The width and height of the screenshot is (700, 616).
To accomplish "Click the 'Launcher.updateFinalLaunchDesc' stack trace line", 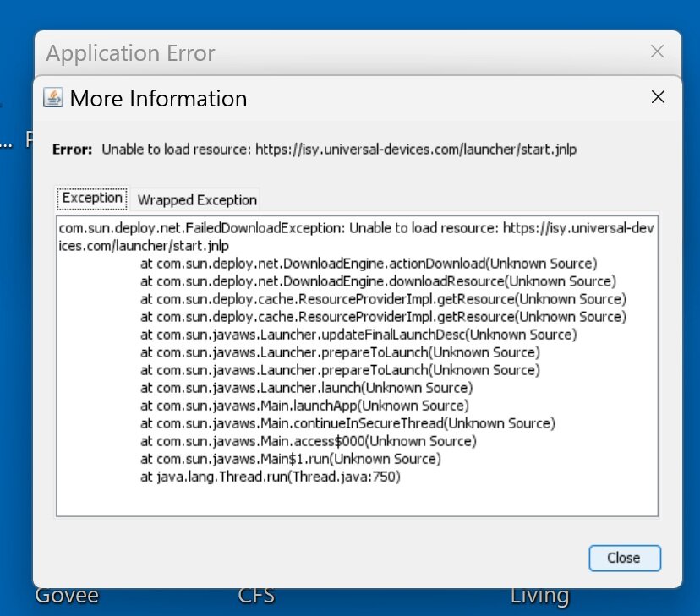I will [358, 335].
